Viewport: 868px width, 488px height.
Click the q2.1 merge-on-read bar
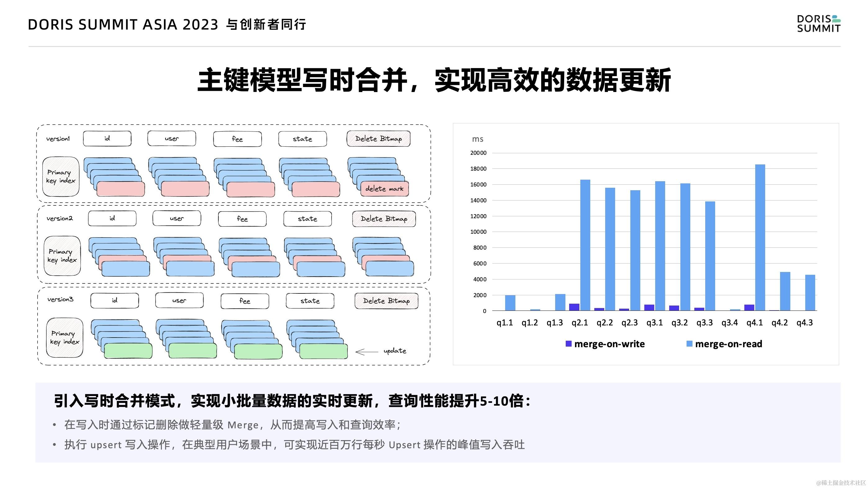point(585,245)
